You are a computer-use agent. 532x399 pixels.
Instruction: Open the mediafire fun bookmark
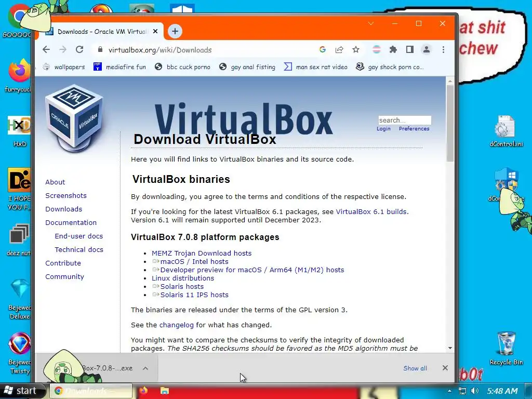pyautogui.click(x=119, y=67)
